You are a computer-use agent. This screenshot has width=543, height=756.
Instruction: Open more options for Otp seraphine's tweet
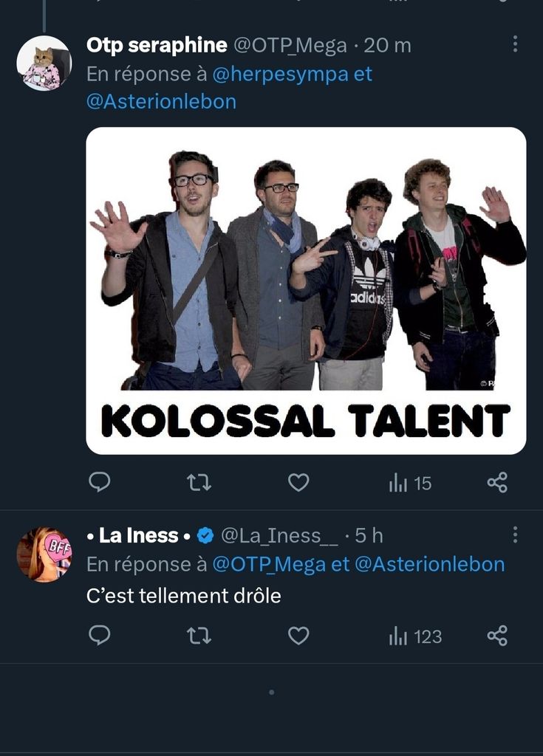[x=515, y=45]
